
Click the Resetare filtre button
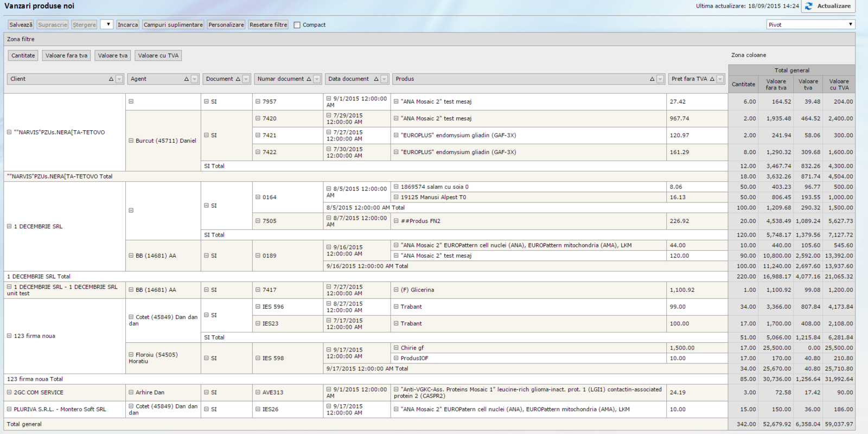268,25
